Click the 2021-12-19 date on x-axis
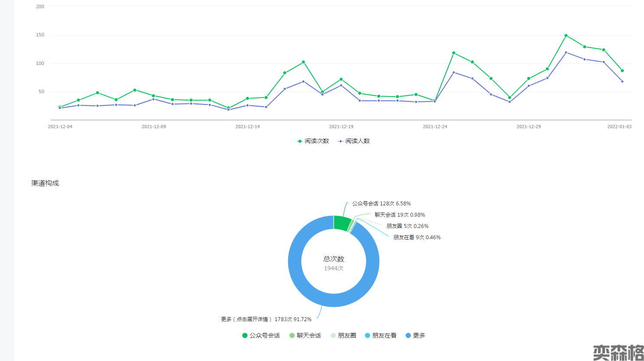 (341, 127)
